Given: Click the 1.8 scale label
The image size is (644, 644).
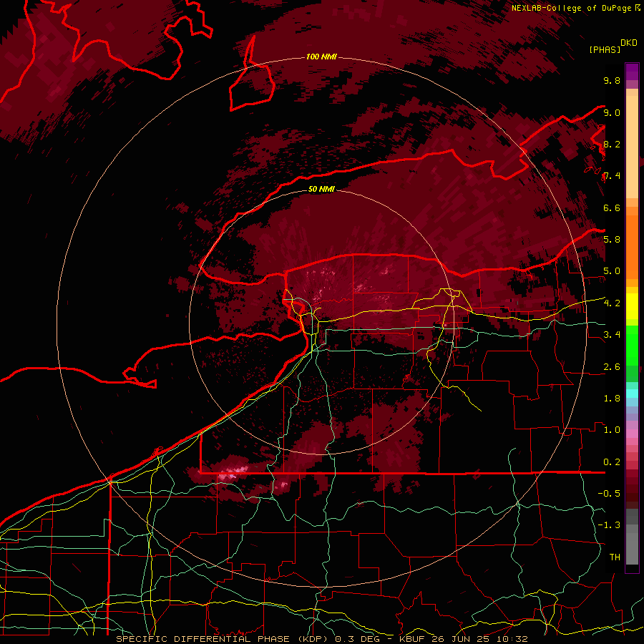Looking at the screenshot, I should (x=612, y=399).
